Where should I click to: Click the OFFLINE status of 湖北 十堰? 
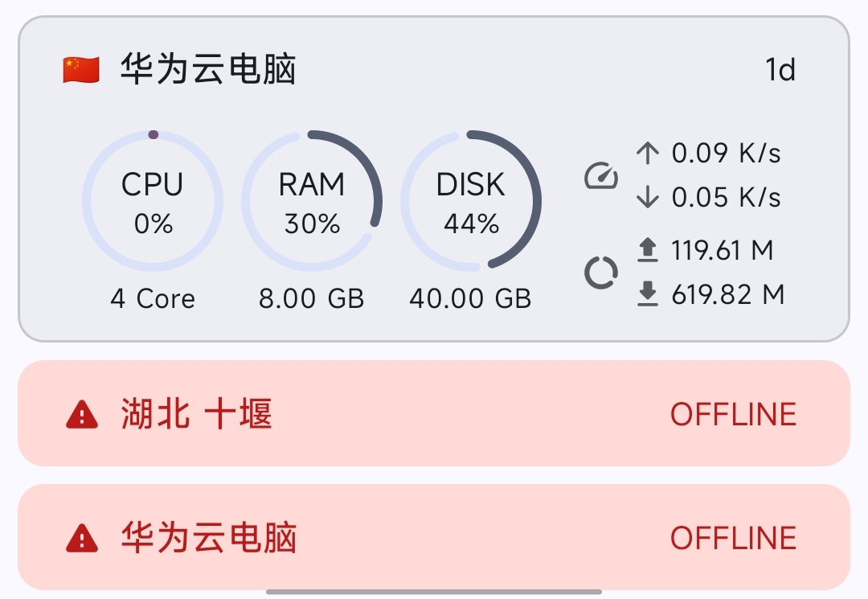[733, 415]
